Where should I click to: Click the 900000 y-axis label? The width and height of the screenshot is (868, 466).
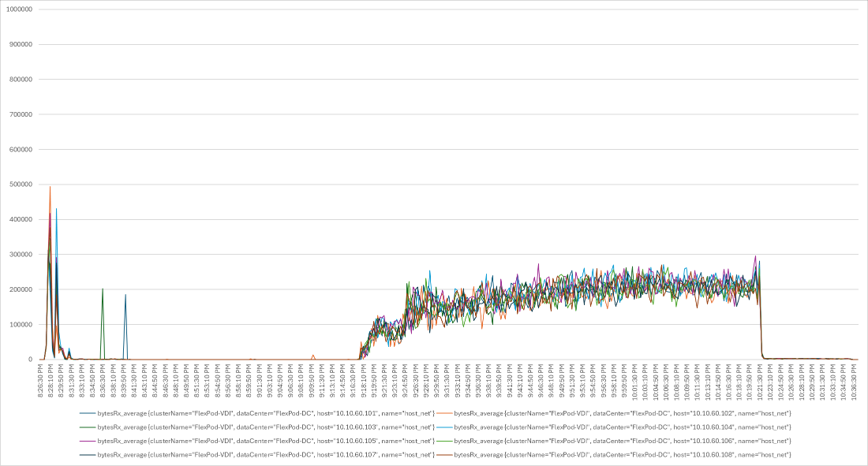pos(21,44)
